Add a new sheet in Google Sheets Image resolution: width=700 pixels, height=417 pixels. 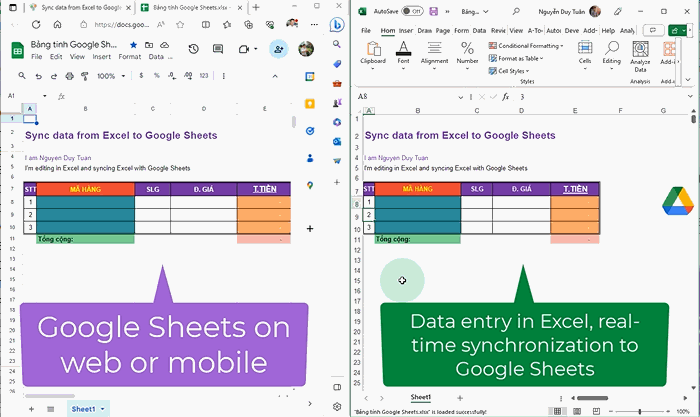coord(31,409)
